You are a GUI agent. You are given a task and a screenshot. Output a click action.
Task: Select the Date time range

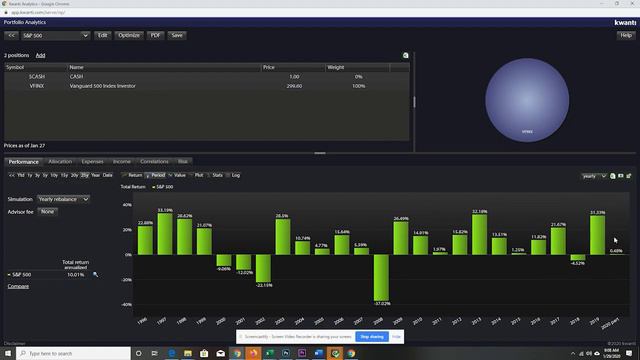107,175
